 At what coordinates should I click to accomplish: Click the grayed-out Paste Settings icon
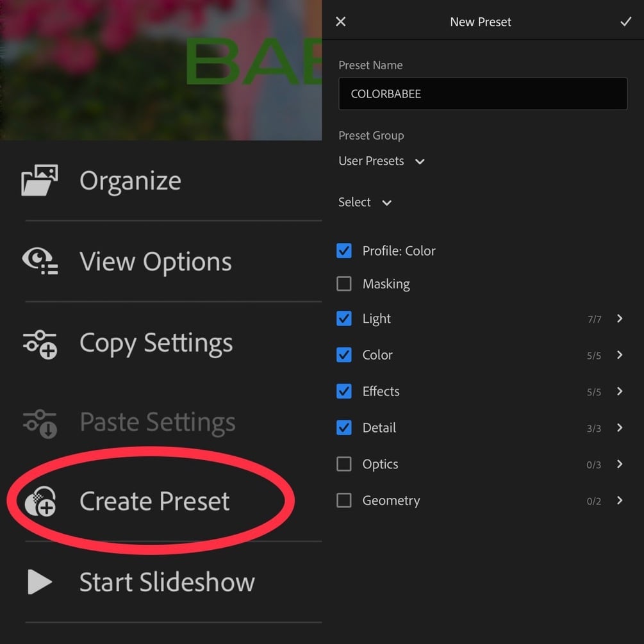point(40,423)
